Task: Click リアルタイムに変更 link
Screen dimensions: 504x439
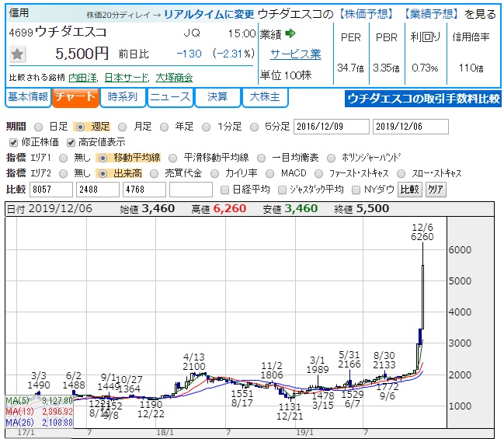Action: click(x=209, y=14)
